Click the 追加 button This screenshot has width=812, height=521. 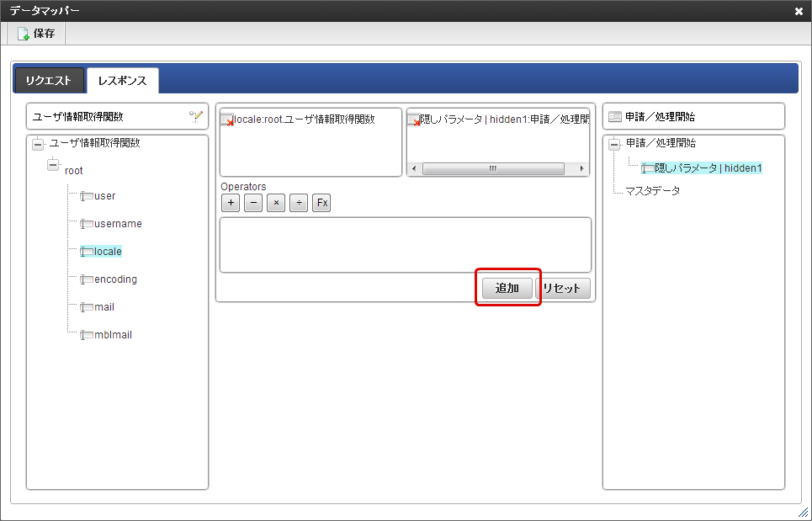pos(507,289)
